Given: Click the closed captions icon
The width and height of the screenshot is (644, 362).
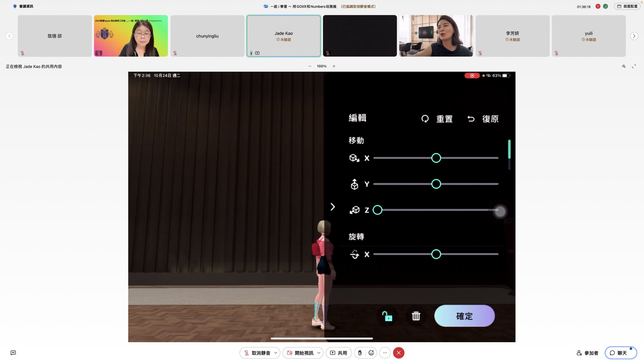Looking at the screenshot, I should [13, 353].
